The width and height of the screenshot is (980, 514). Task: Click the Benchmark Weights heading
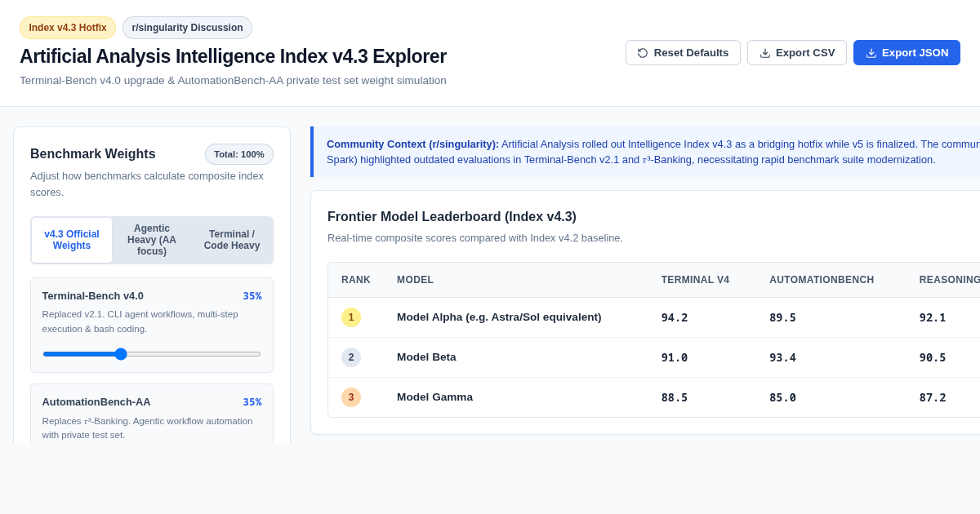(x=93, y=154)
